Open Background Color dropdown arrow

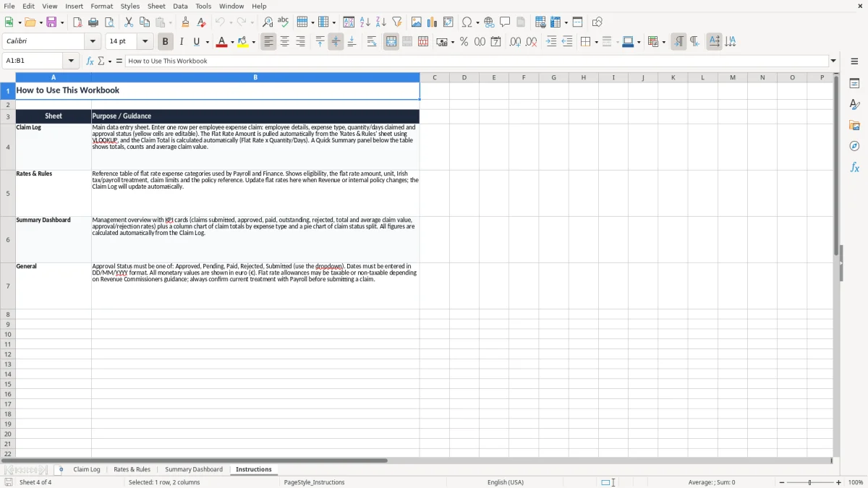click(x=253, y=43)
